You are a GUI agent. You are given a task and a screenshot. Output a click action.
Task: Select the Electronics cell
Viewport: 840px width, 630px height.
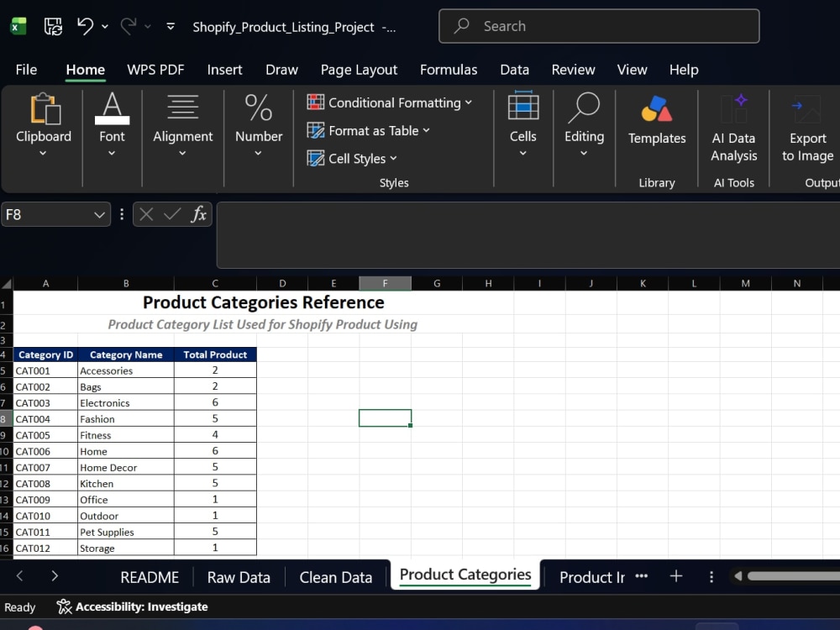click(126, 402)
